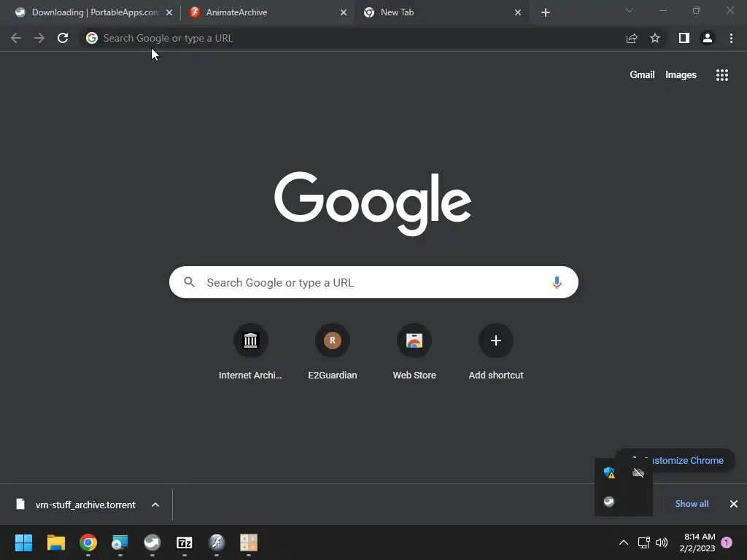This screenshot has width=747, height=560.
Task: Open downloaded vm-stuff_archive.torrent file
Action: point(76,505)
